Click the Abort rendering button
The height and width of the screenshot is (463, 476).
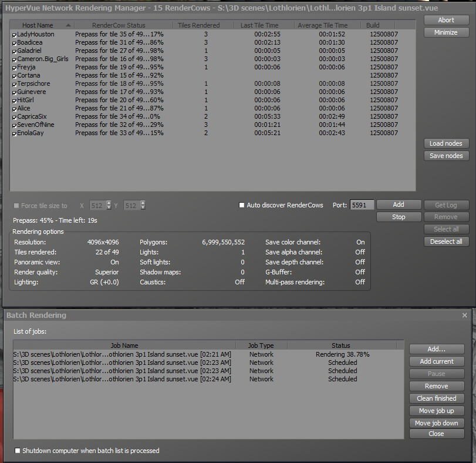[445, 20]
